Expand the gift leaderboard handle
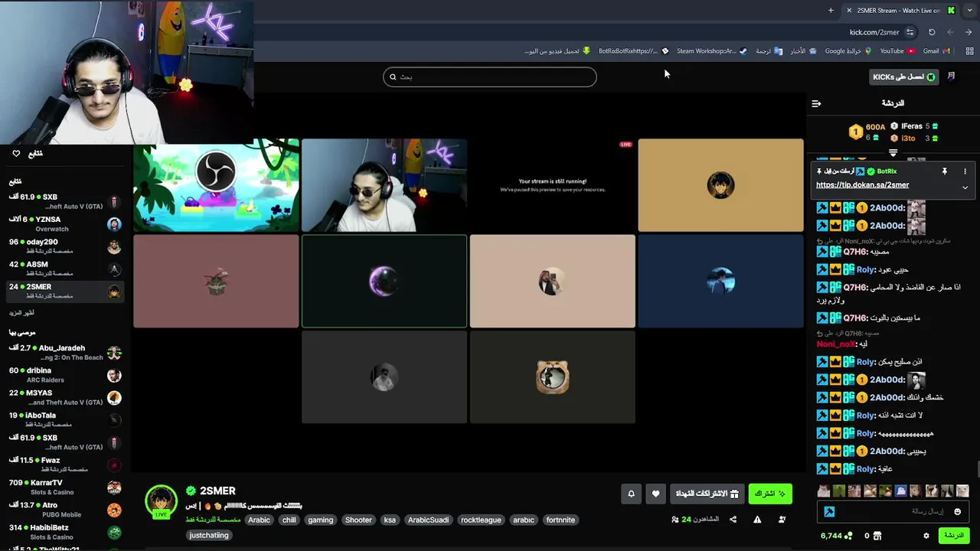This screenshot has height=551, width=980. click(x=893, y=153)
